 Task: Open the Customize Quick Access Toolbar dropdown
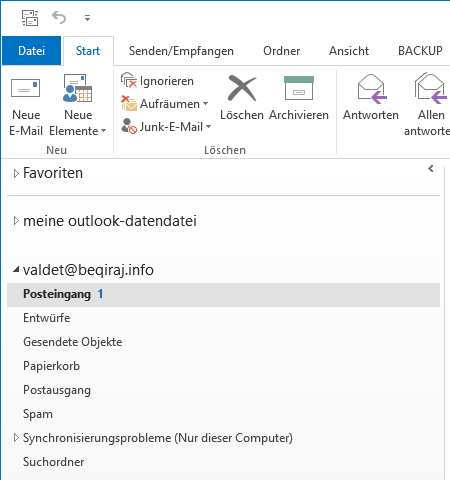tap(87, 18)
